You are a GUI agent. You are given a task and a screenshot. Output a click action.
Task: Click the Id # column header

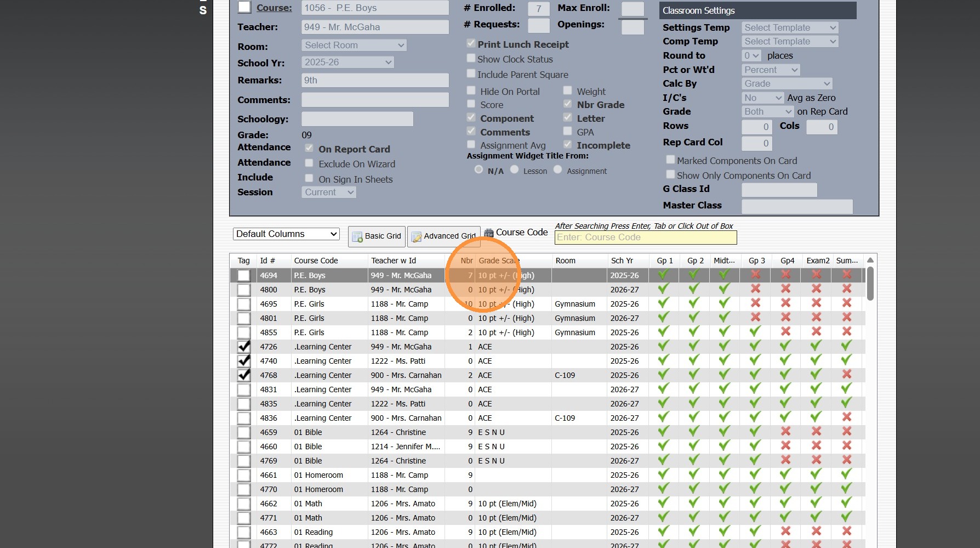pos(267,261)
